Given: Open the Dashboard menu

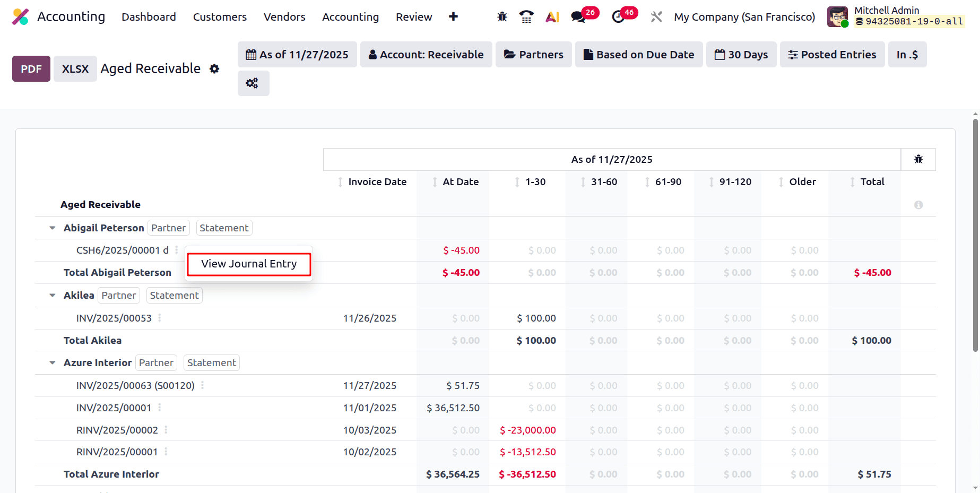Looking at the screenshot, I should (149, 17).
